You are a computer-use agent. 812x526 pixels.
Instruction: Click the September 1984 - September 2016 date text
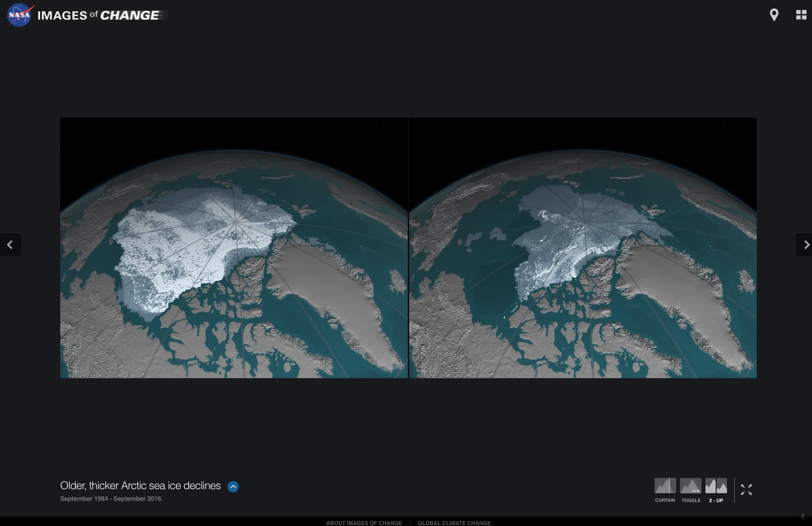[111, 499]
